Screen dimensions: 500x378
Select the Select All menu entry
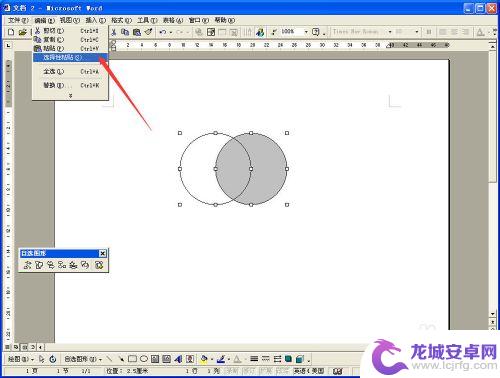click(70, 71)
